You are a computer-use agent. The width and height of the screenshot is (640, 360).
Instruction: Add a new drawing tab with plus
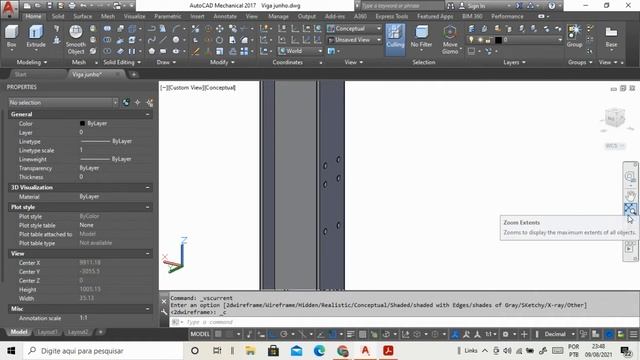(x=133, y=74)
